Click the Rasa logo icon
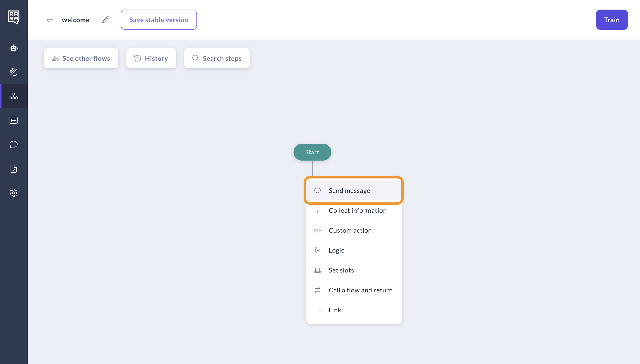Image resolution: width=640 pixels, height=364 pixels. click(x=14, y=17)
